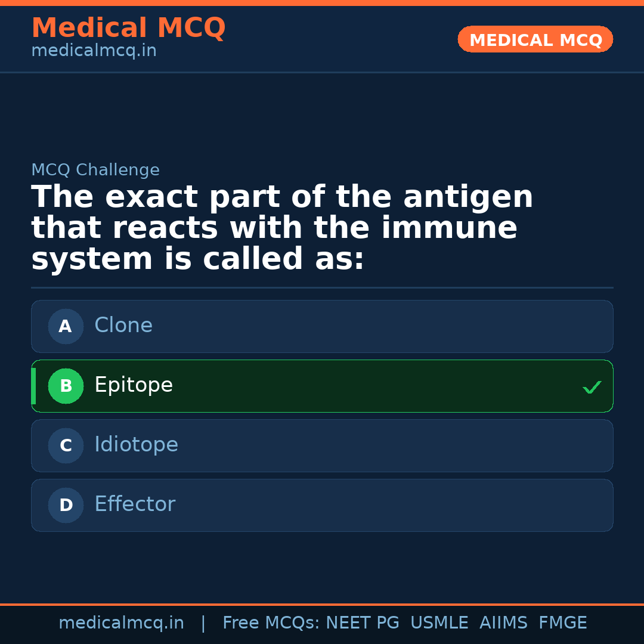Click the letter C circle badge

pos(66,445)
